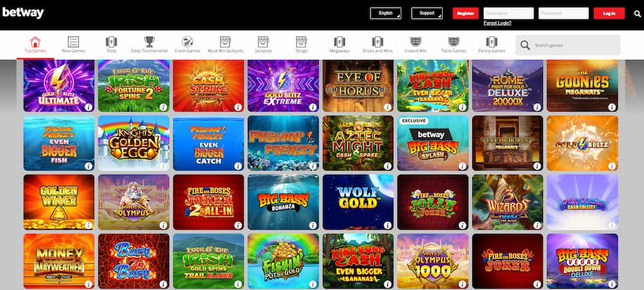Select the Slingo category icon
644x290 pixels.
[301, 41]
